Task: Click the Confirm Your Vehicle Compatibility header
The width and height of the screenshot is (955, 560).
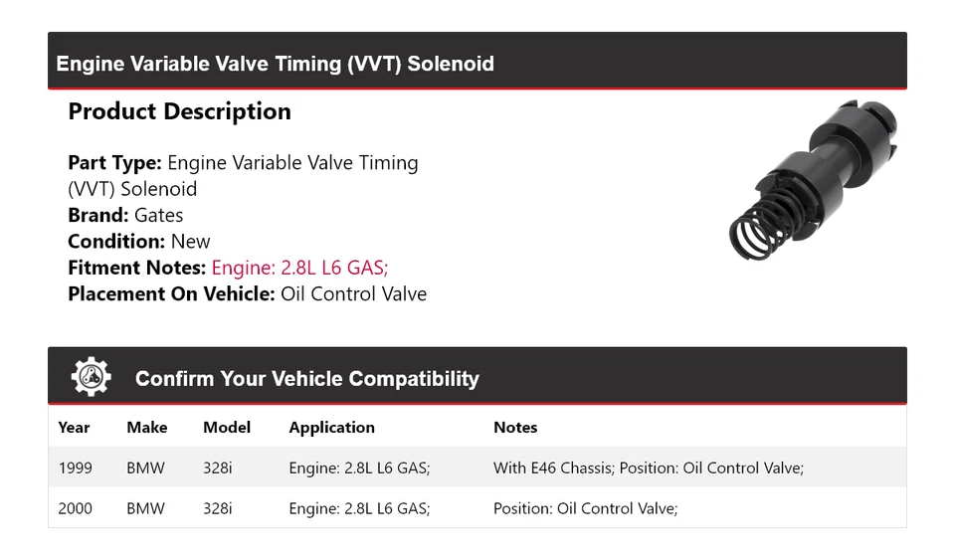Action: (306, 379)
